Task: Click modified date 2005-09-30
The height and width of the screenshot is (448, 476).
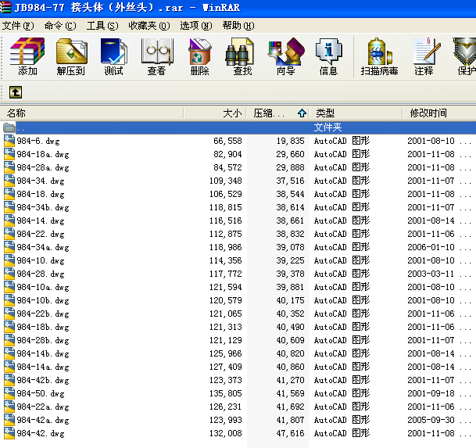Action: [431, 420]
